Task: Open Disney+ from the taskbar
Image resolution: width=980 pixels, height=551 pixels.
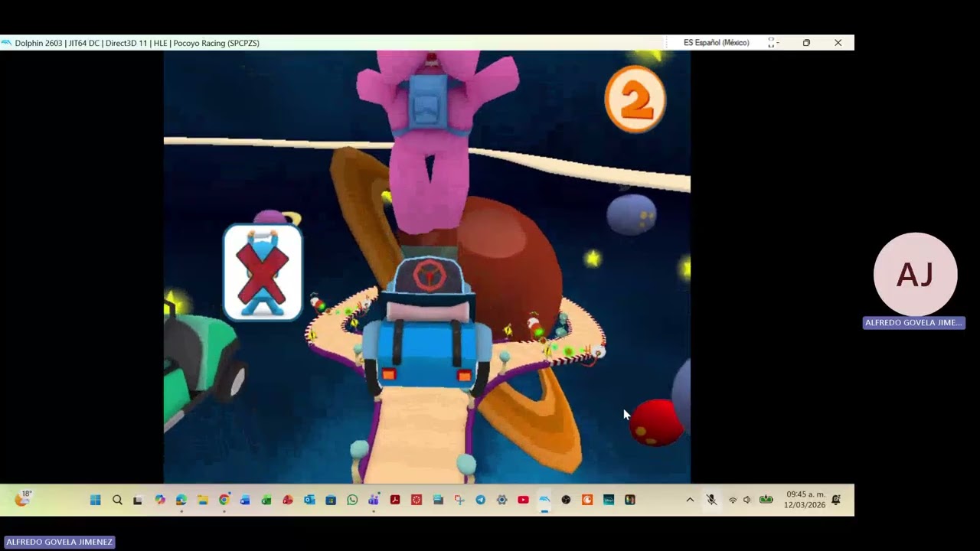Action: [609, 500]
